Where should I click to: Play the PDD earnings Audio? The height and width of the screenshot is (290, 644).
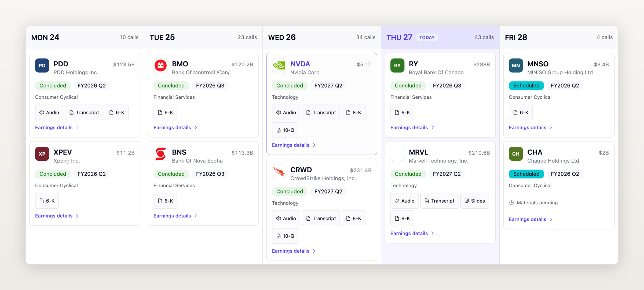[x=49, y=113]
